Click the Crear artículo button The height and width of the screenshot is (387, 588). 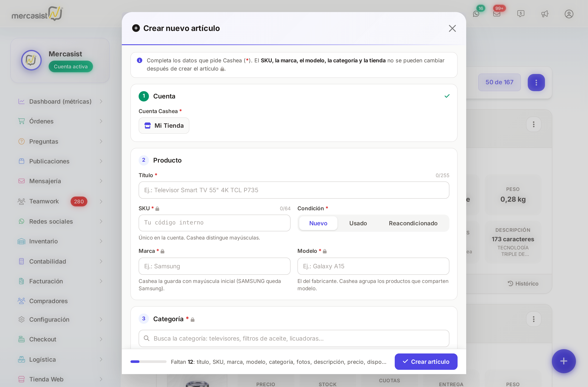click(426, 362)
